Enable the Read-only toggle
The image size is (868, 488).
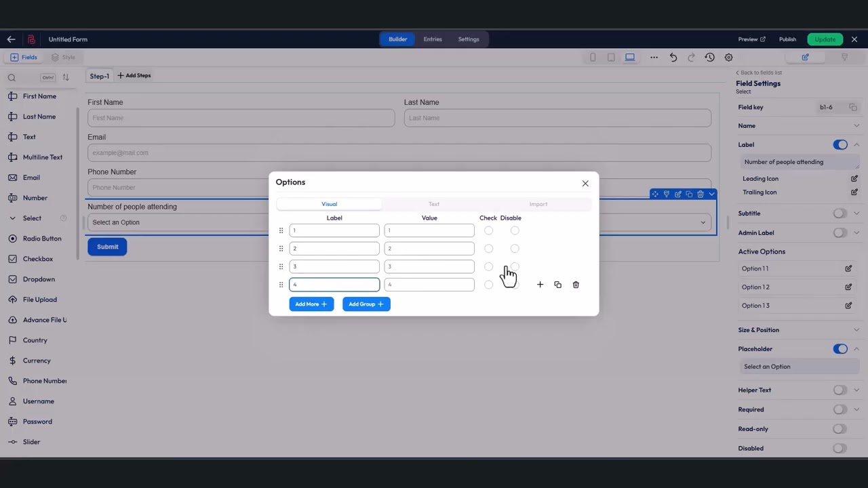coord(840,429)
